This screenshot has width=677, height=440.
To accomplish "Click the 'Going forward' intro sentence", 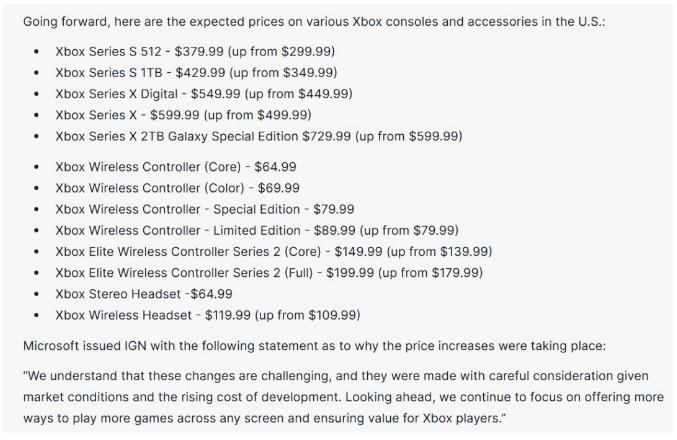I will tap(314, 22).
